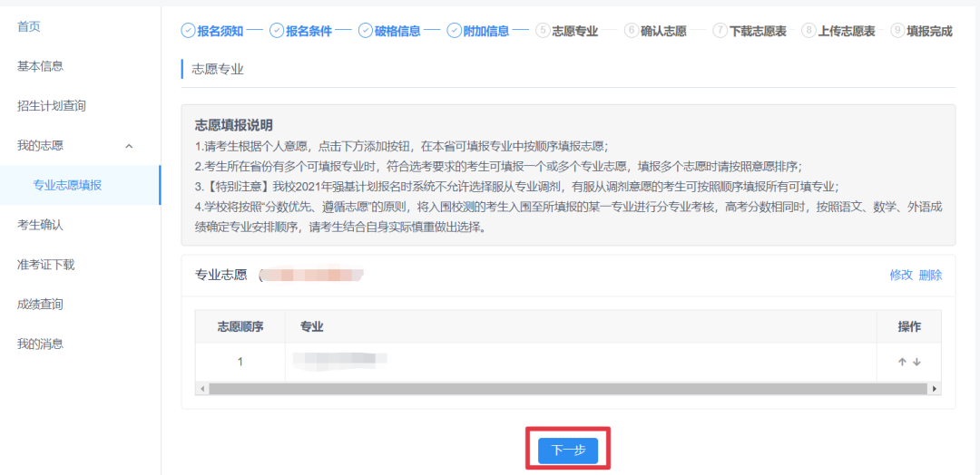This screenshot has width=980, height=475.
Task: Click the 报名须知 step label
Action: click(x=220, y=31)
